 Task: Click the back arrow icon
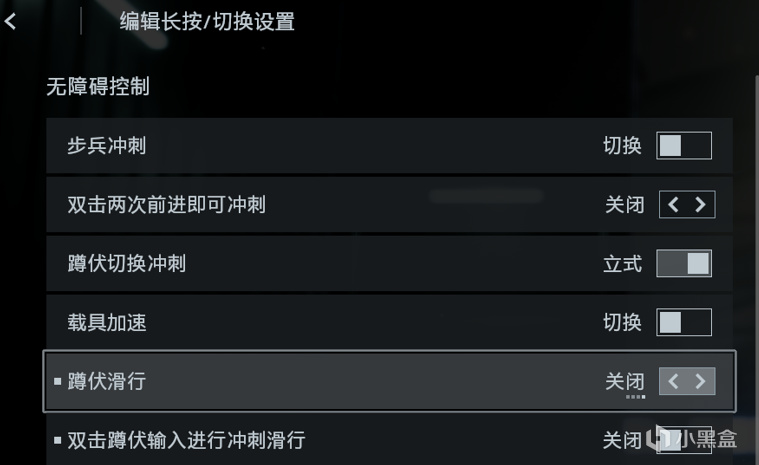11,21
